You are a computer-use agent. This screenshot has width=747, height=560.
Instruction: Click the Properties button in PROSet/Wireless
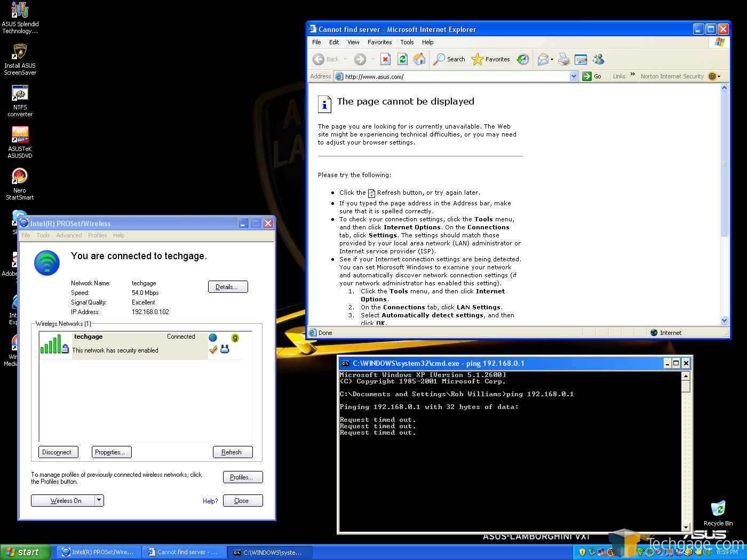pos(112,452)
